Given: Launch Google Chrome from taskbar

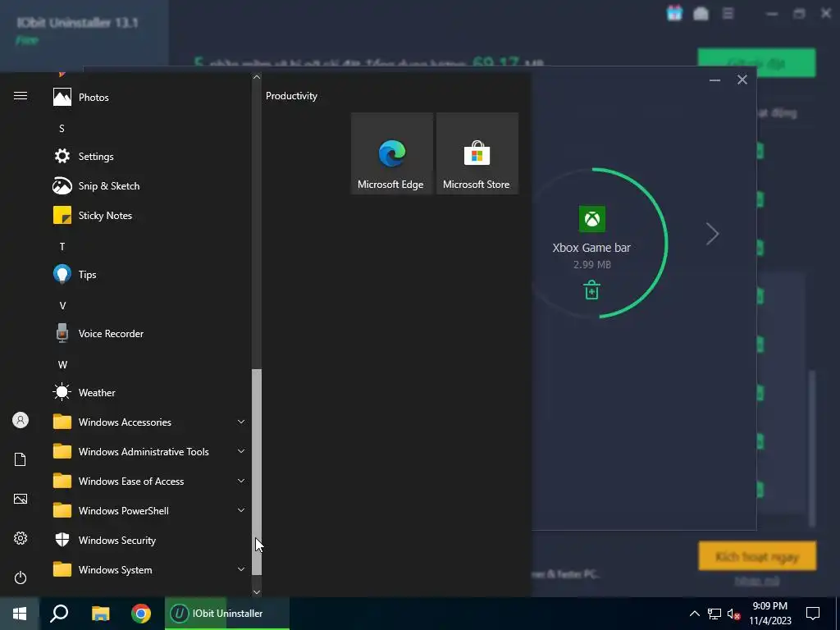Looking at the screenshot, I should pos(141,614).
